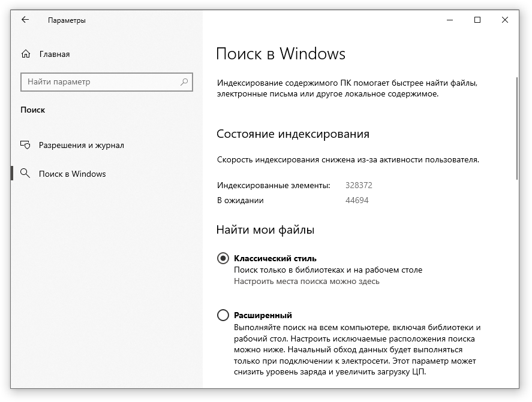Close the Параметры window
Viewport: 532px width, 402px height.
[x=505, y=20]
